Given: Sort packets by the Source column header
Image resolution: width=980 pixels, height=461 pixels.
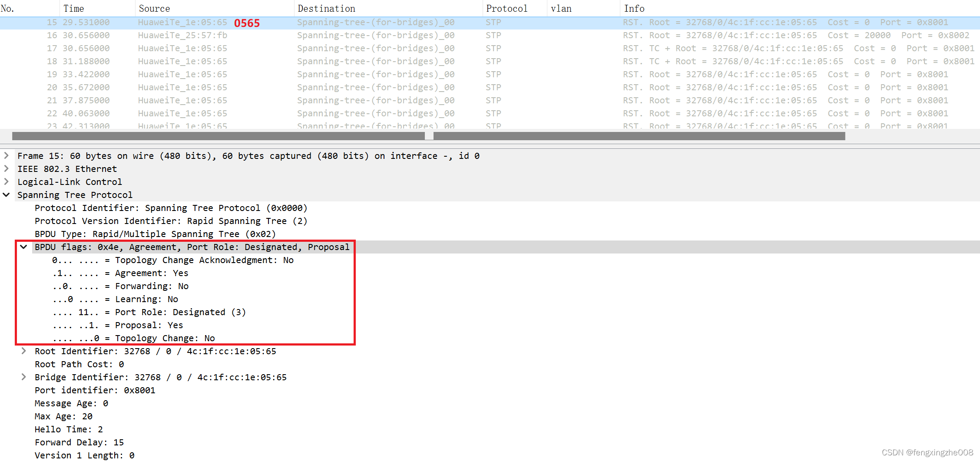Looking at the screenshot, I should [x=215, y=8].
